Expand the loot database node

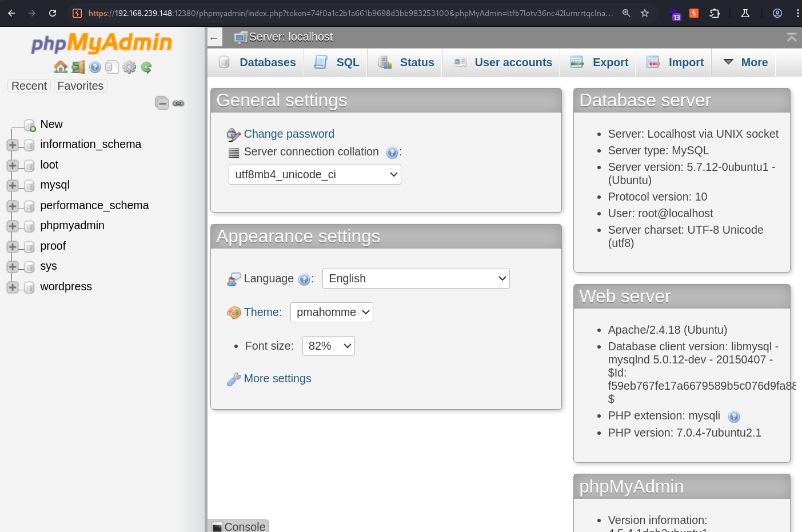pos(13,166)
